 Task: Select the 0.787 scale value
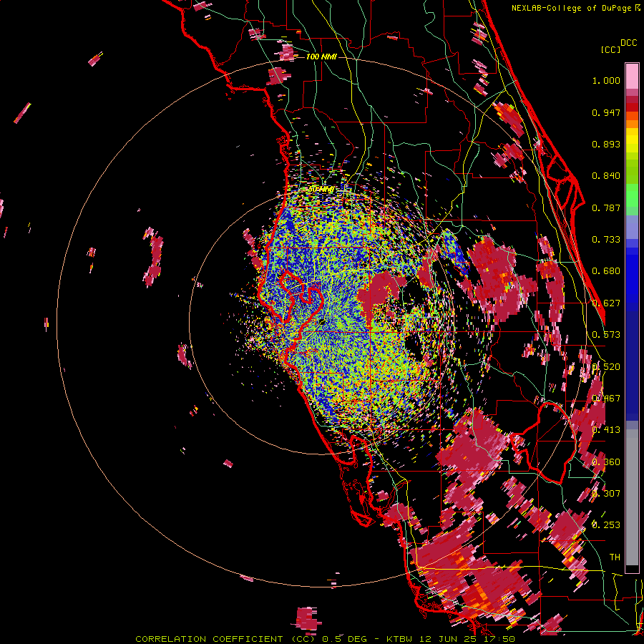[x=606, y=208]
